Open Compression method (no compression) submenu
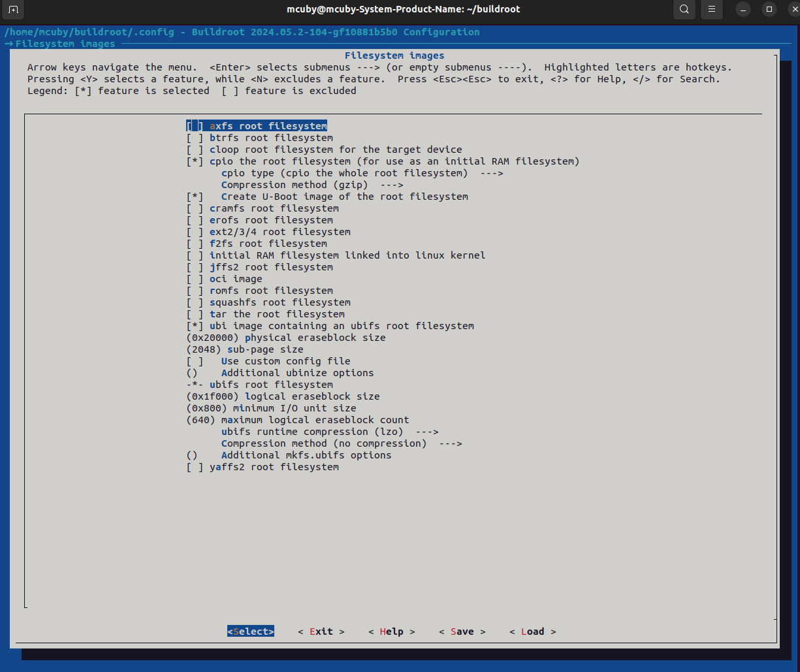The image size is (800, 672). click(342, 443)
